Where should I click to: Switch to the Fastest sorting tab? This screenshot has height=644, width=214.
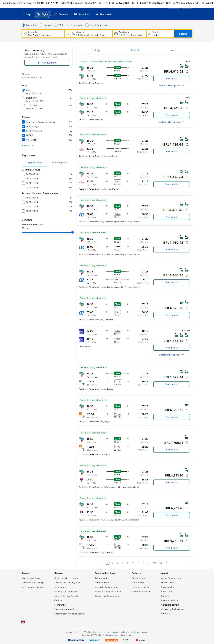click(x=173, y=50)
